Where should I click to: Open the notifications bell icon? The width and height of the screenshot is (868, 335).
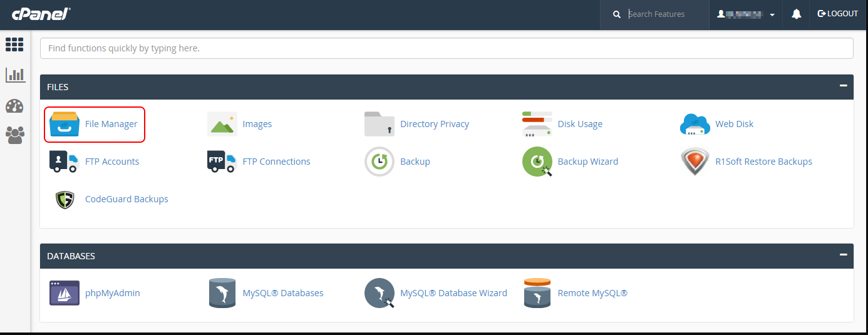coord(797,14)
